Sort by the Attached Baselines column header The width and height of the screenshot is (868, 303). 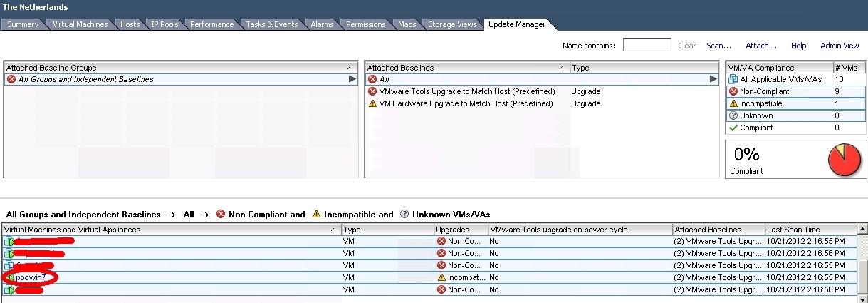tap(467, 68)
